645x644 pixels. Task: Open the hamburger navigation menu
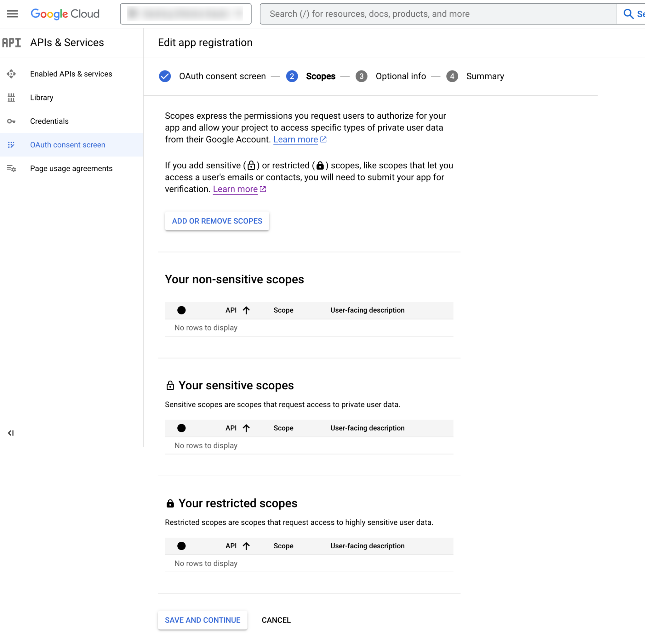click(12, 14)
